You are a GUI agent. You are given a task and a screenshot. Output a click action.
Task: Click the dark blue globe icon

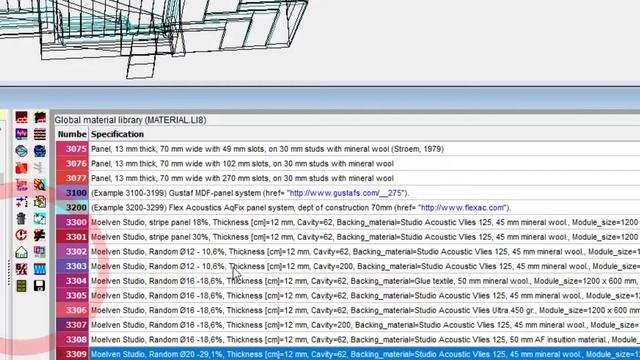[40, 151]
